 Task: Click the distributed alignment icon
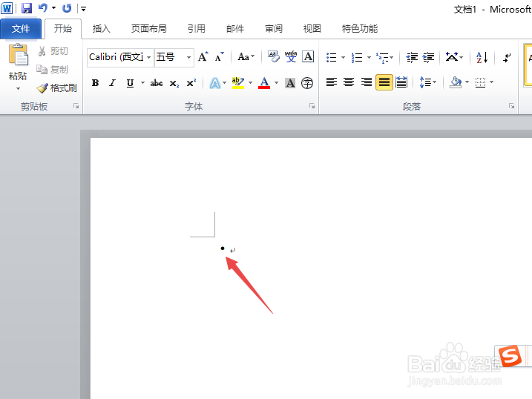401,82
